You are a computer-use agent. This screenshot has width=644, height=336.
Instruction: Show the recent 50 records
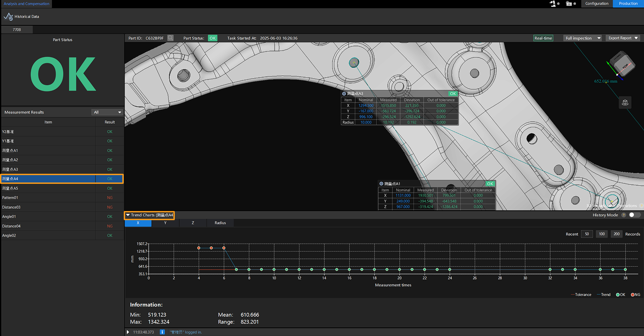click(x=586, y=234)
